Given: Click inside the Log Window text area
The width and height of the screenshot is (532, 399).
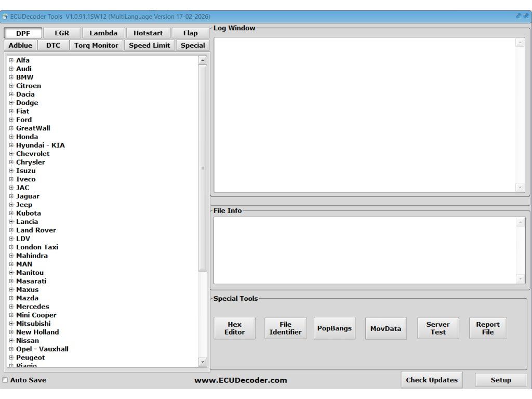Looking at the screenshot, I should [365, 114].
